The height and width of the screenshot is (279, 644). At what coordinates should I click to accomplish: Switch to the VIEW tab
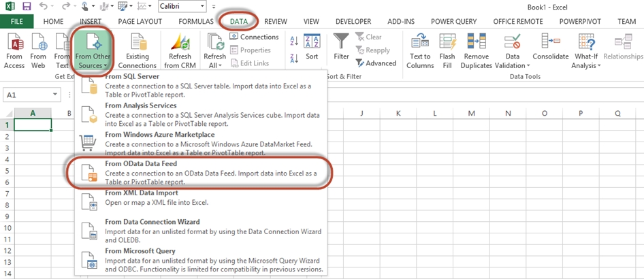tap(311, 21)
